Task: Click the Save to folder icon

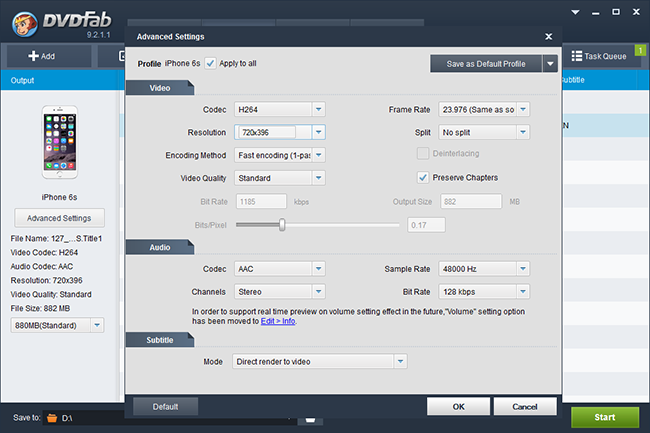Action: [x=52, y=418]
